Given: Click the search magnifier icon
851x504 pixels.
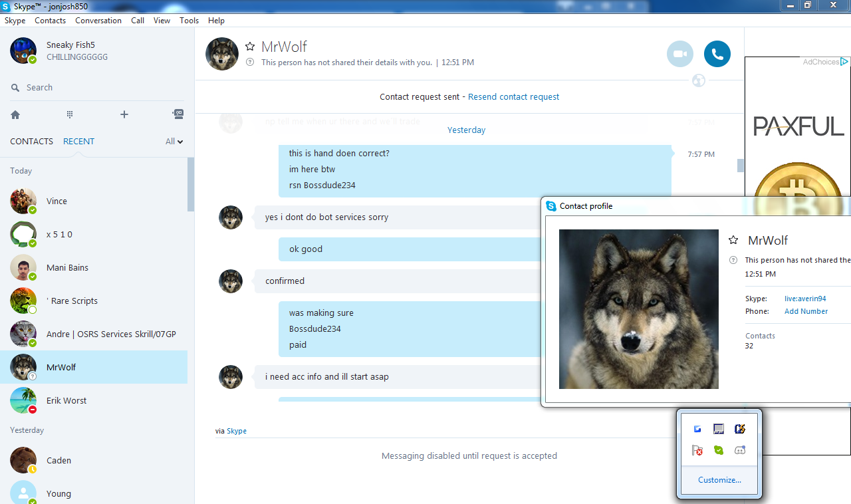Looking at the screenshot, I should pyautogui.click(x=15, y=88).
